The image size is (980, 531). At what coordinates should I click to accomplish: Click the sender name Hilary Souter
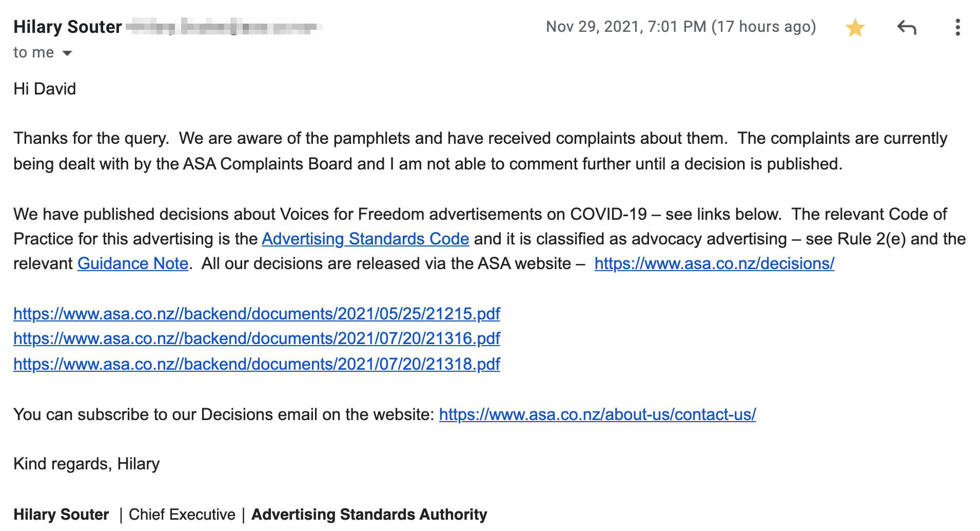coord(68,27)
